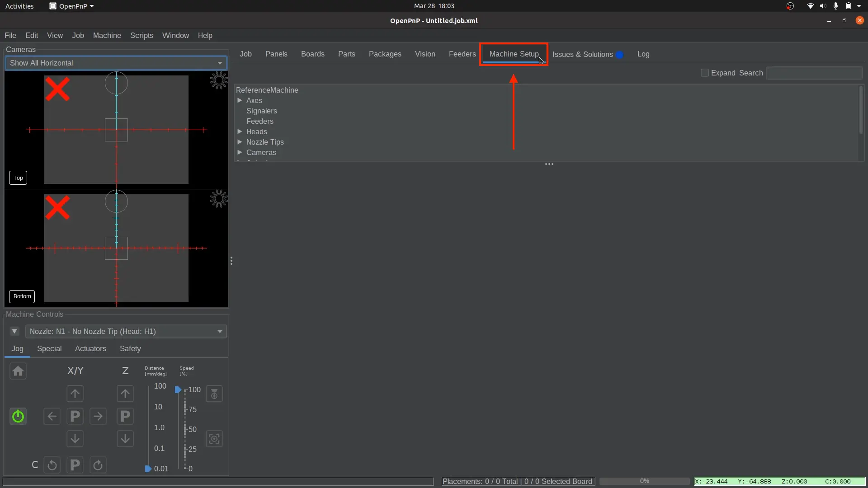Expand the Nozzle Tips tree node
This screenshot has height=488, width=868.
(240, 142)
